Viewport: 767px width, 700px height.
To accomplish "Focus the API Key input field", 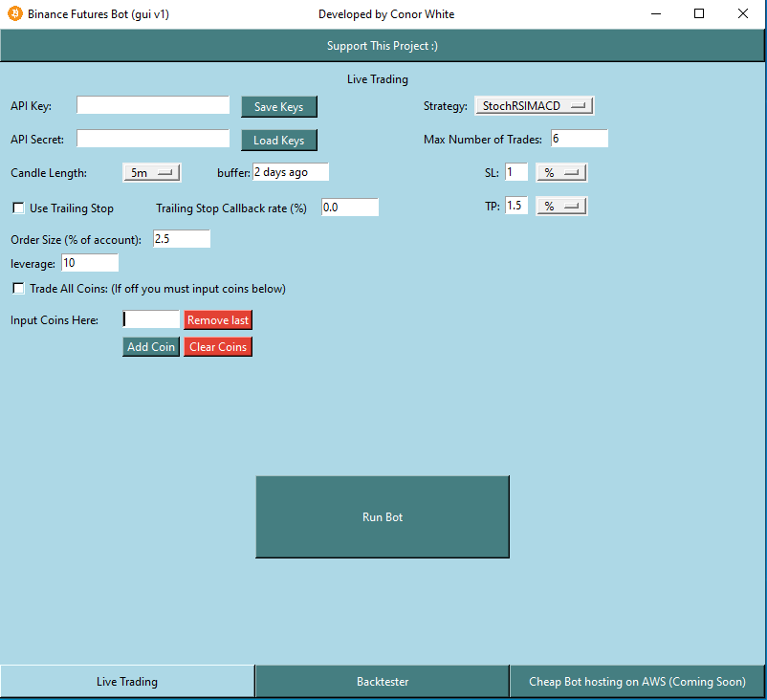I will click(153, 105).
